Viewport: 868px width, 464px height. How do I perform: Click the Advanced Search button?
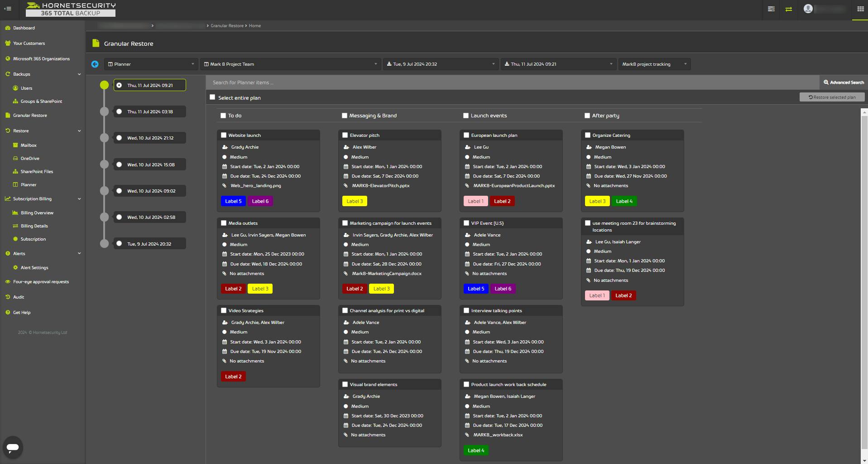click(844, 82)
